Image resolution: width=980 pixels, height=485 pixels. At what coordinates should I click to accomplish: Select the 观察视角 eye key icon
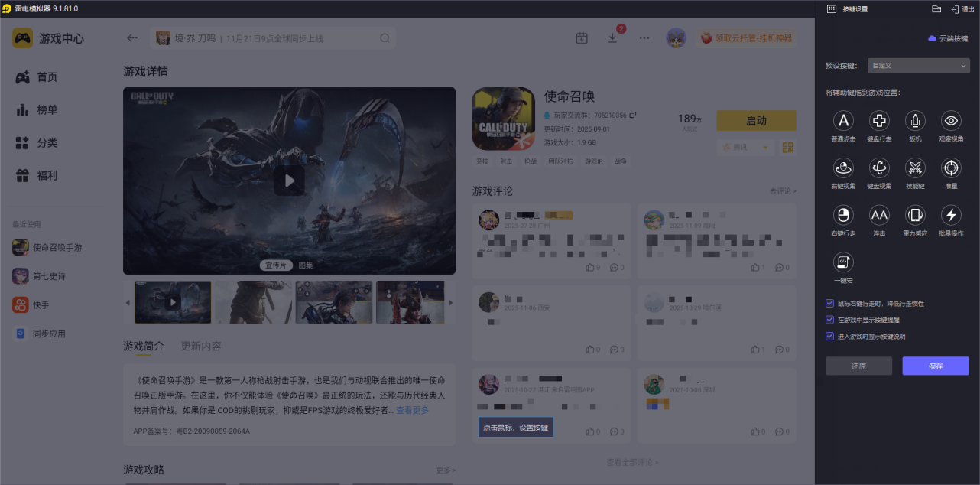pos(951,121)
